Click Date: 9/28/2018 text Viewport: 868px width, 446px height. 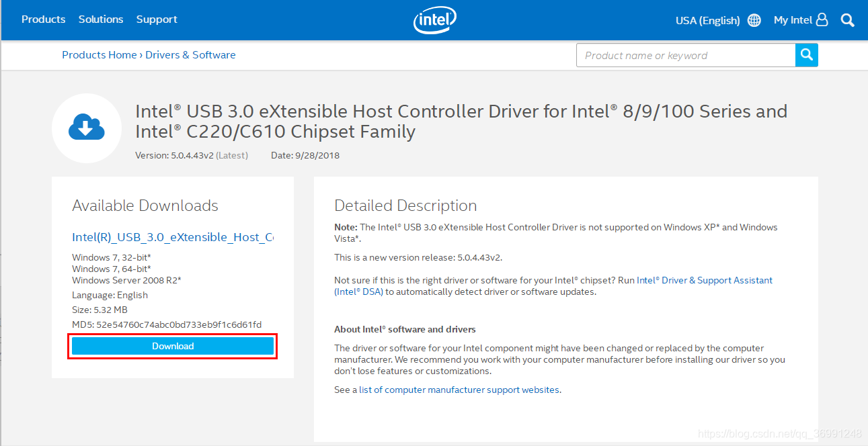(305, 155)
